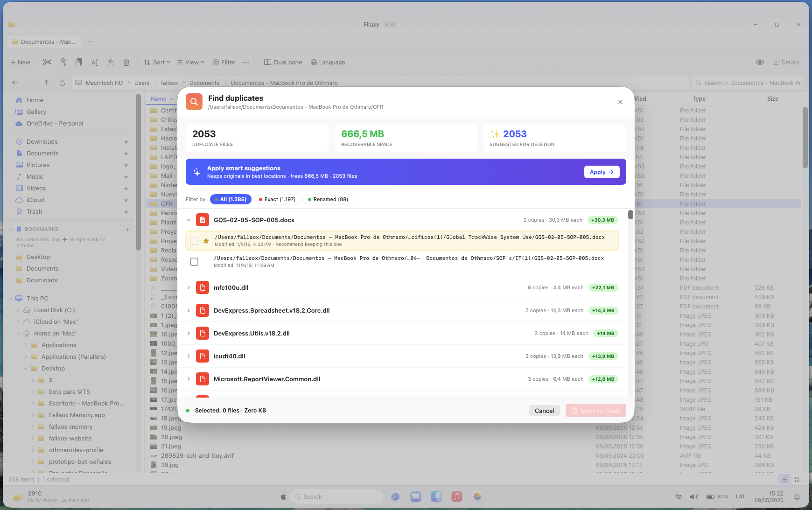Open the more options ellipsis in toolbar

click(246, 62)
